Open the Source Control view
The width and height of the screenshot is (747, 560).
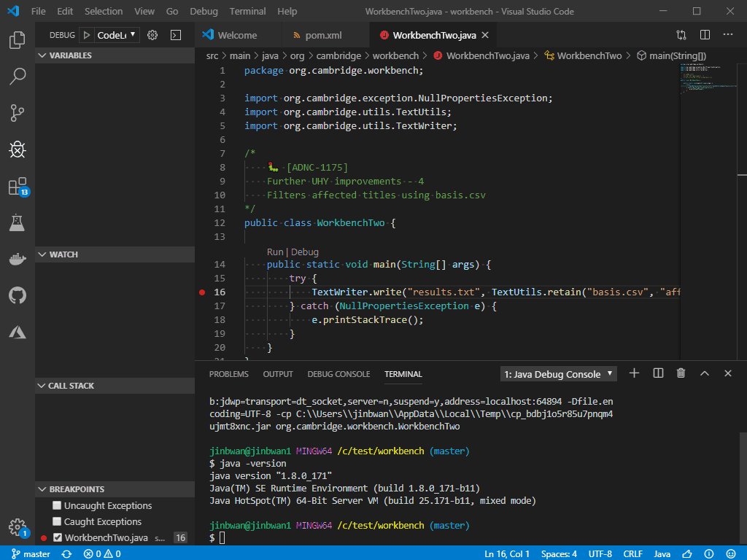16,113
